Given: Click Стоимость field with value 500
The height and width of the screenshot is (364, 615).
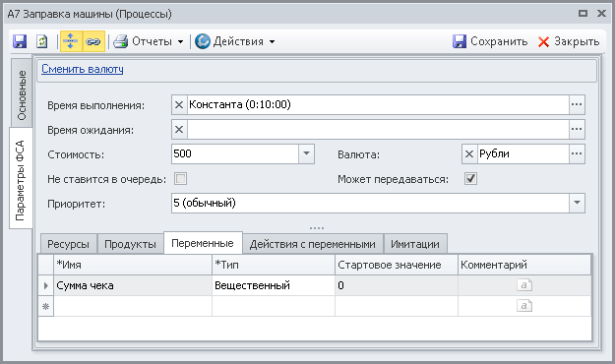Looking at the screenshot, I should coord(235,153).
